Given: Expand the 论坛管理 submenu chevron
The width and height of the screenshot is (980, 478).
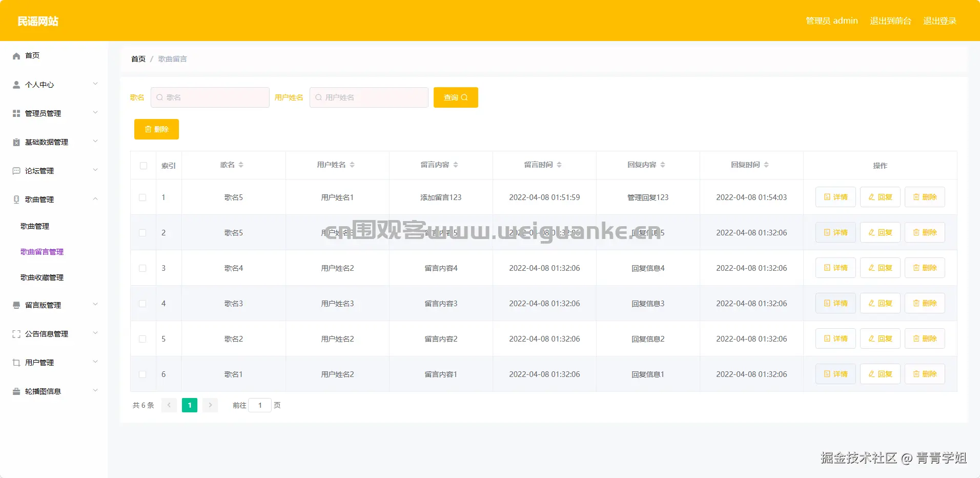Looking at the screenshot, I should pos(95,170).
